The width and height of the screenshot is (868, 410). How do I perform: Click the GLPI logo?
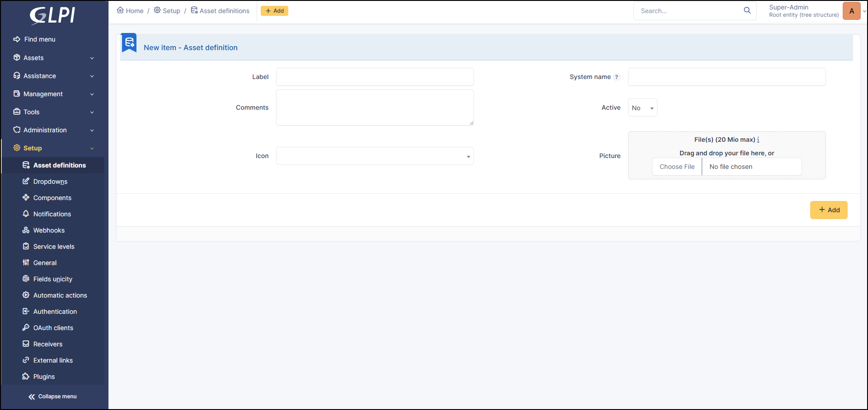(x=53, y=15)
